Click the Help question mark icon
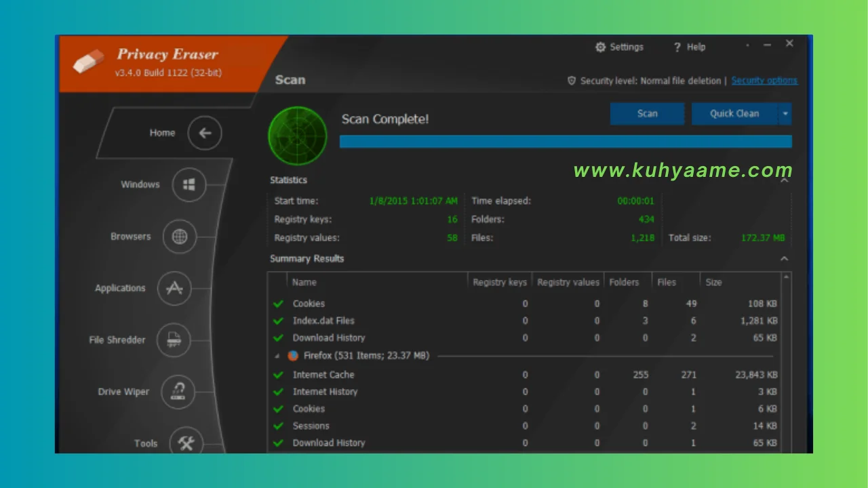Screen dimensions: 868x488 [x=677, y=47]
